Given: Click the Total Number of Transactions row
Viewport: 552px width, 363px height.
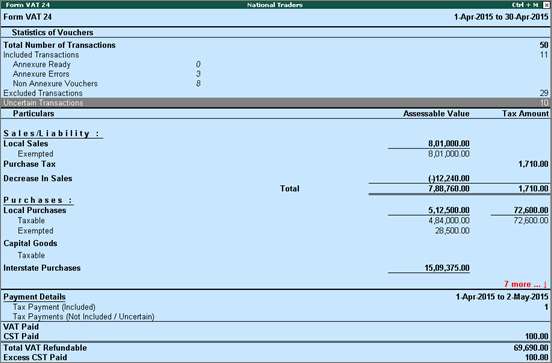Looking at the screenshot, I should (x=276, y=45).
